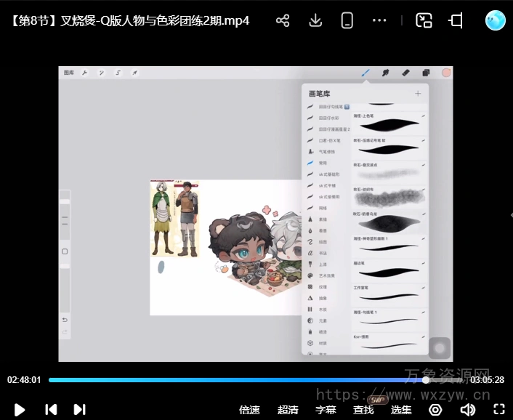Select the eraser tool in Procreate toolbar
Image resolution: width=513 pixels, height=420 pixels.
tap(405, 73)
